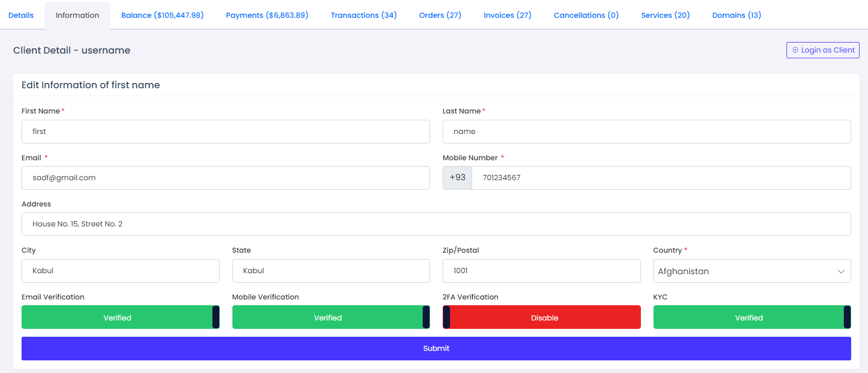Image resolution: width=868 pixels, height=373 pixels.
Task: Open the Balance tab
Action: [x=162, y=15]
